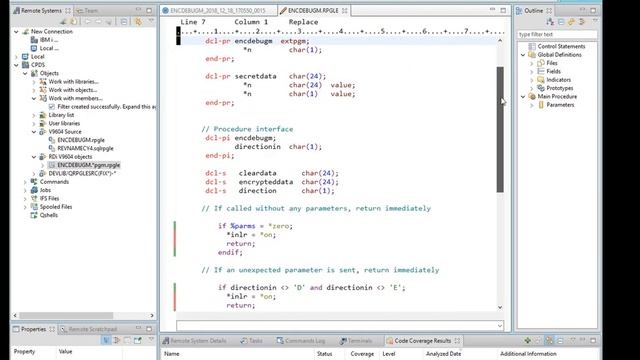Image resolution: width=640 pixels, height=360 pixels.
Task: Click the first highlighted icon in Properties toolbar
Action: pos(106,340)
